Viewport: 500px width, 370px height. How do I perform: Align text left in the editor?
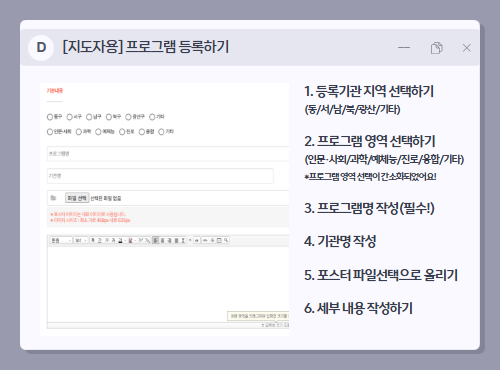[156, 240]
